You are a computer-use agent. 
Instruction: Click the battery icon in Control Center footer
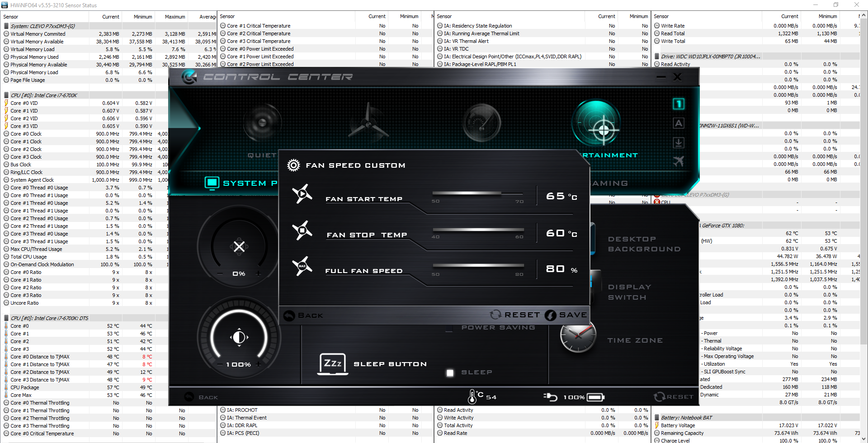coord(596,397)
